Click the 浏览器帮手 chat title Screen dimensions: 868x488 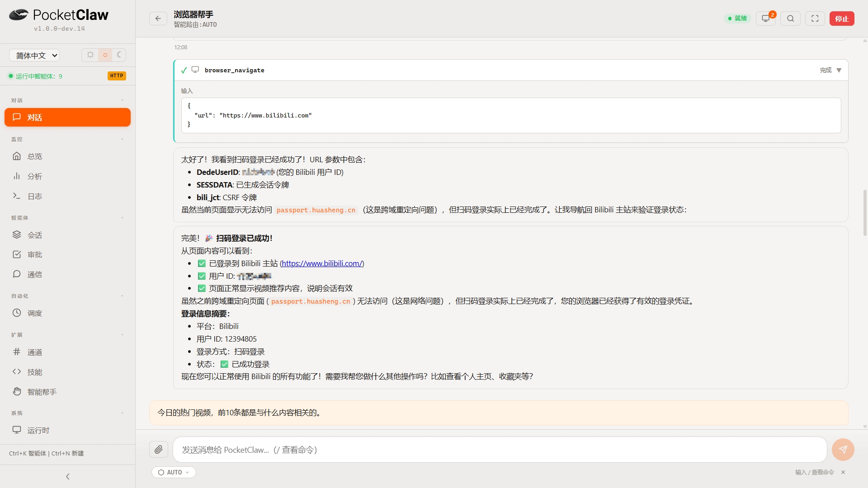[193, 14]
